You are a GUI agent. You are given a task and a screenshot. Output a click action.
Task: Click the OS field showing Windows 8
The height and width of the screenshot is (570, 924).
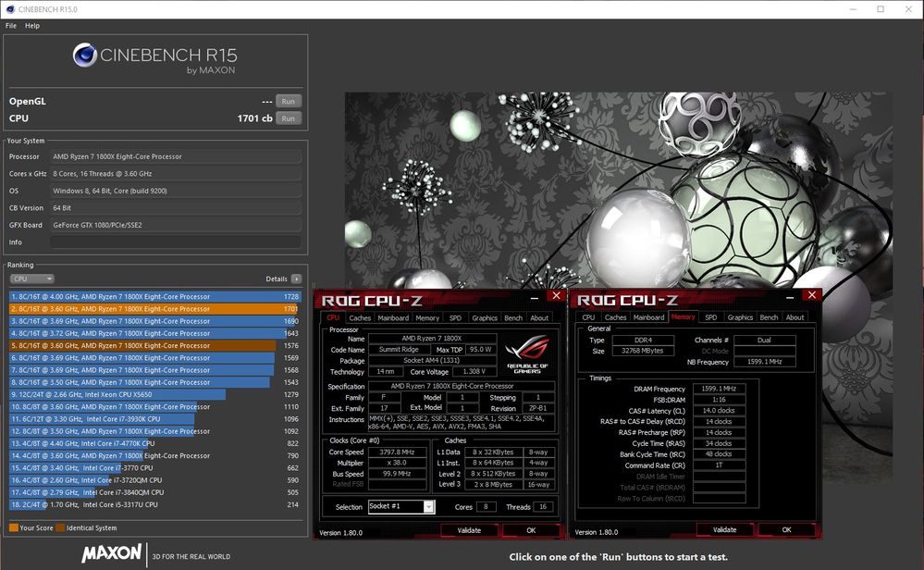176,191
